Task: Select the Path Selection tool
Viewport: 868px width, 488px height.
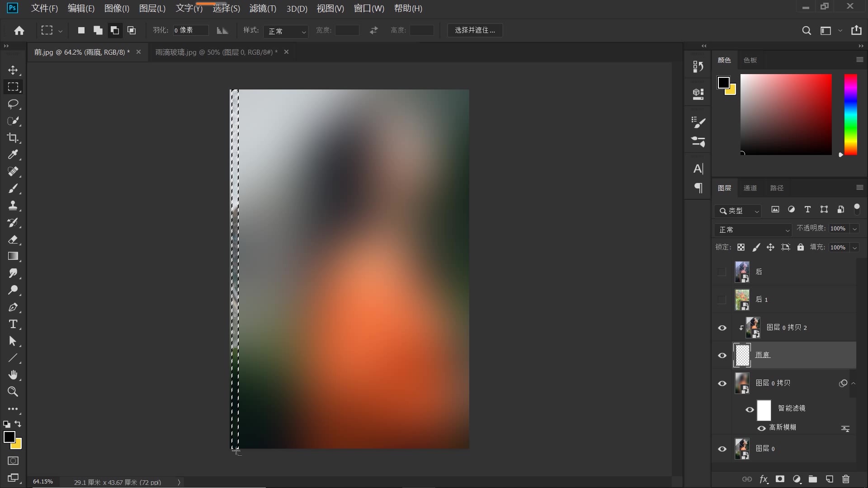Action: pyautogui.click(x=13, y=341)
